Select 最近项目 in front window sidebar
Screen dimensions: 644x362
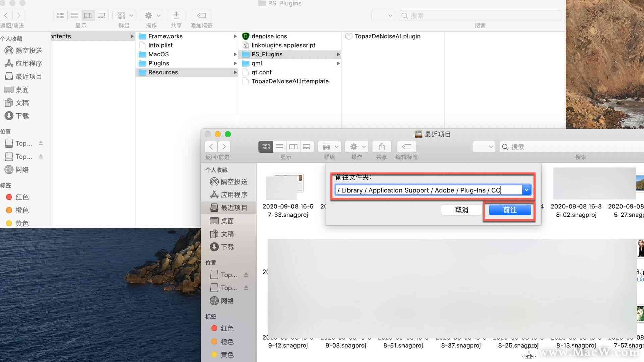coord(229,208)
